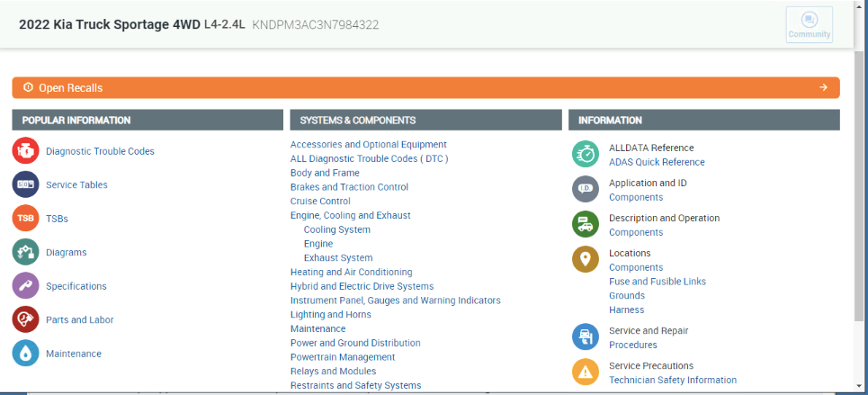Open the Brakes and Traction Control link
Screen dimensions: 868x395
(x=349, y=187)
